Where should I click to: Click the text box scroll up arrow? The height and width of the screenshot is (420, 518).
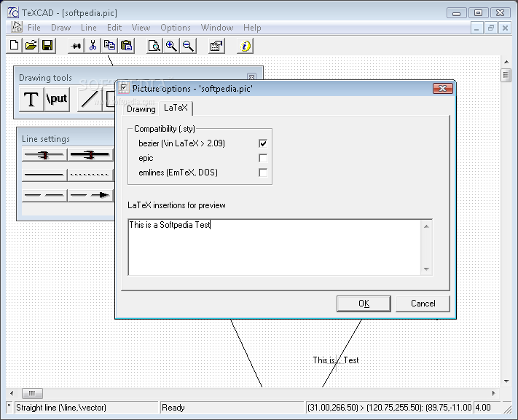pos(426,226)
